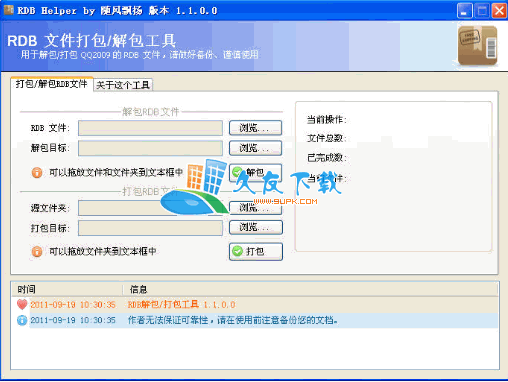
Task: Switch to the 打包/解包RDB文件 tab
Action: click(52, 84)
